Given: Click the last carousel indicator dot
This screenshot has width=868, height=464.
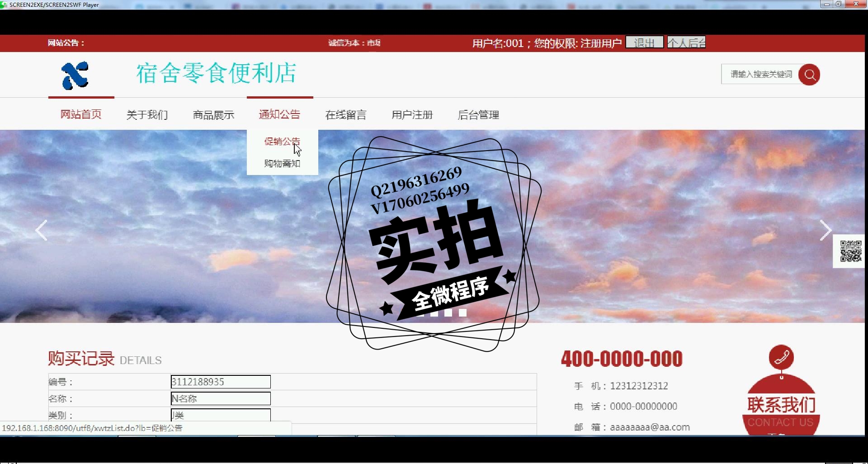Looking at the screenshot, I should pyautogui.click(x=462, y=312).
